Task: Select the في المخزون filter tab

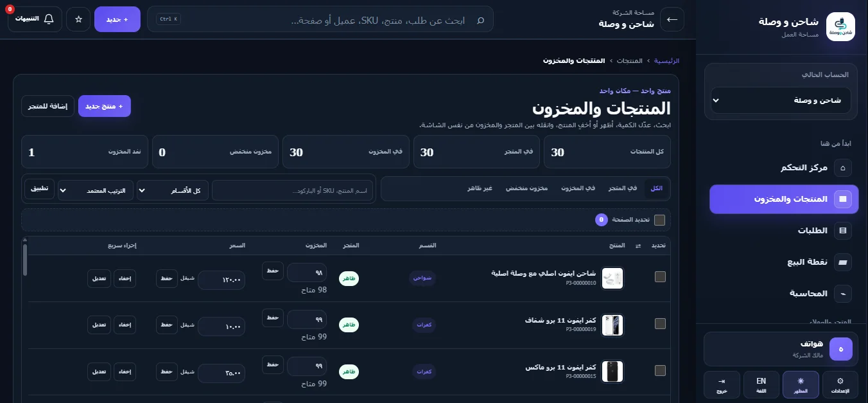Action: coord(578,188)
